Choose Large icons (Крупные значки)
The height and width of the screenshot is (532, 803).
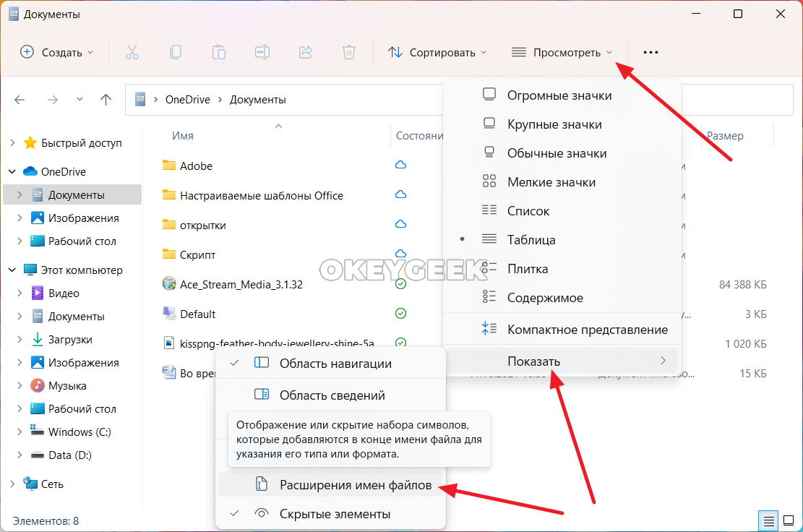(x=562, y=124)
